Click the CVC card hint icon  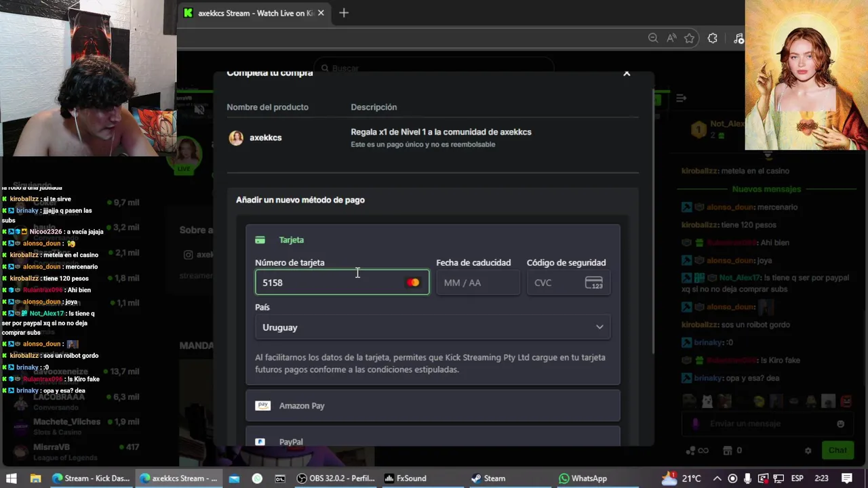click(593, 283)
